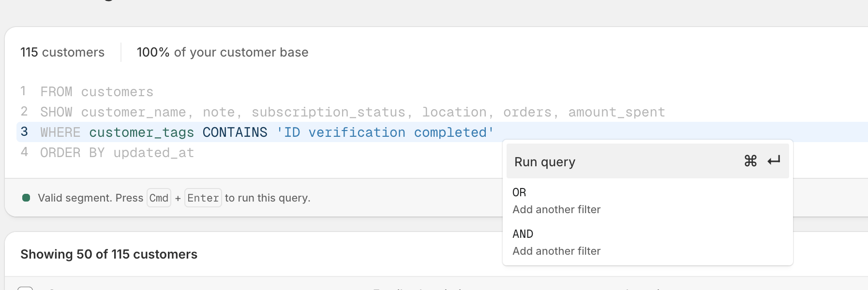
Task: Click the Command key symbol in Run query
Action: 750,161
